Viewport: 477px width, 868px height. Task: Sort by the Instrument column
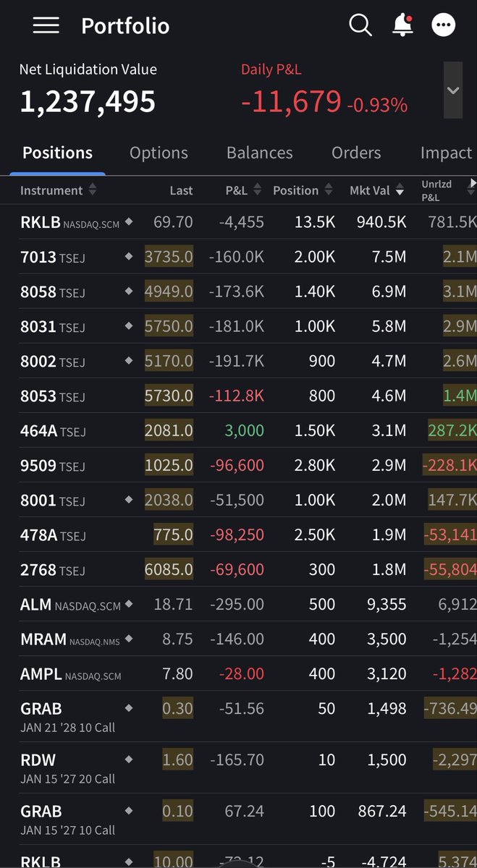(58, 190)
